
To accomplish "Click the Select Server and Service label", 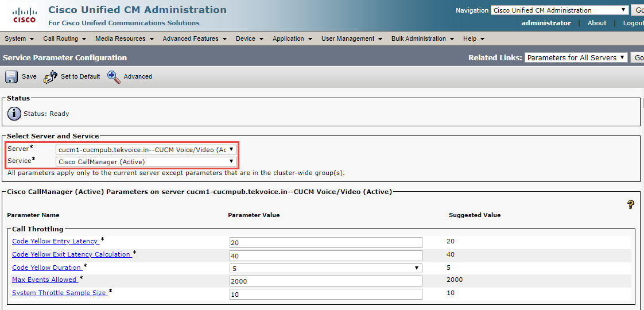I will coord(53,136).
